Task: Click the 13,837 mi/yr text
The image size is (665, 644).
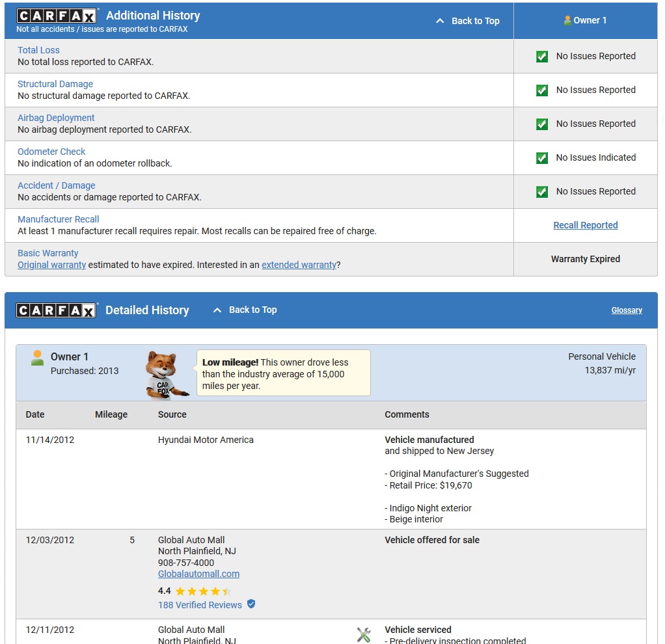Action: point(610,371)
